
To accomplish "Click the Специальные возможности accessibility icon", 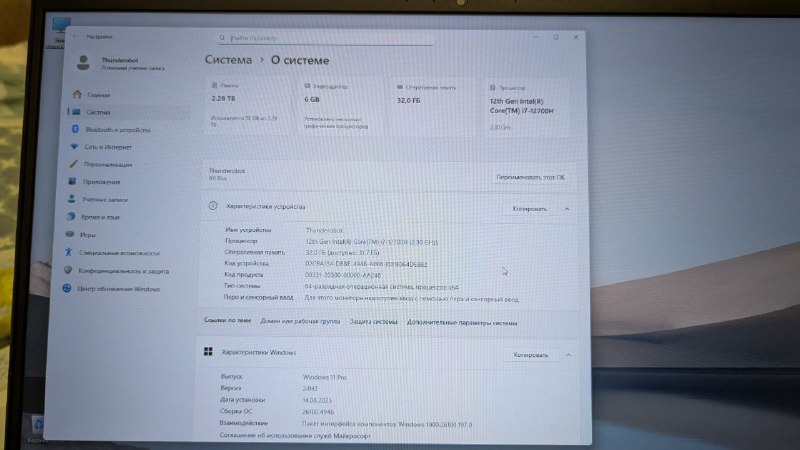I will (x=69, y=252).
